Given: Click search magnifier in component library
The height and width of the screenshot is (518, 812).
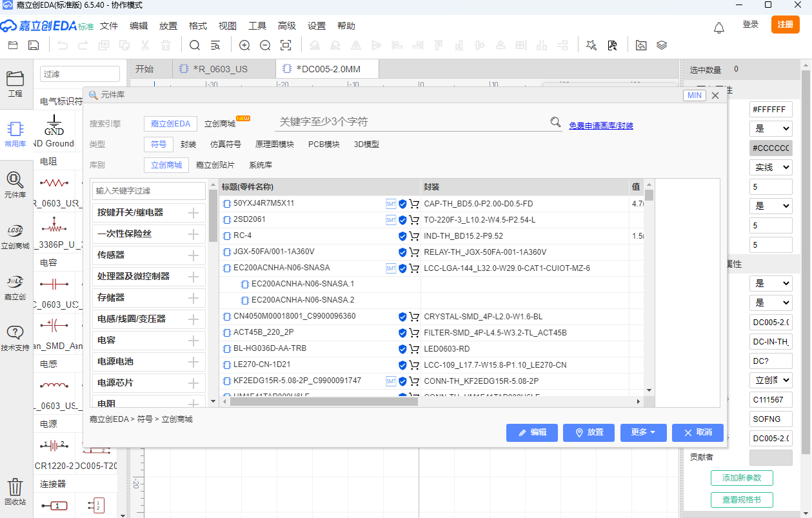Looking at the screenshot, I should point(555,122).
